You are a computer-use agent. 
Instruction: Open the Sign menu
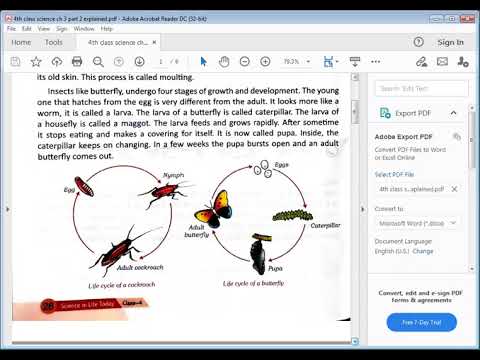[x=62, y=29]
